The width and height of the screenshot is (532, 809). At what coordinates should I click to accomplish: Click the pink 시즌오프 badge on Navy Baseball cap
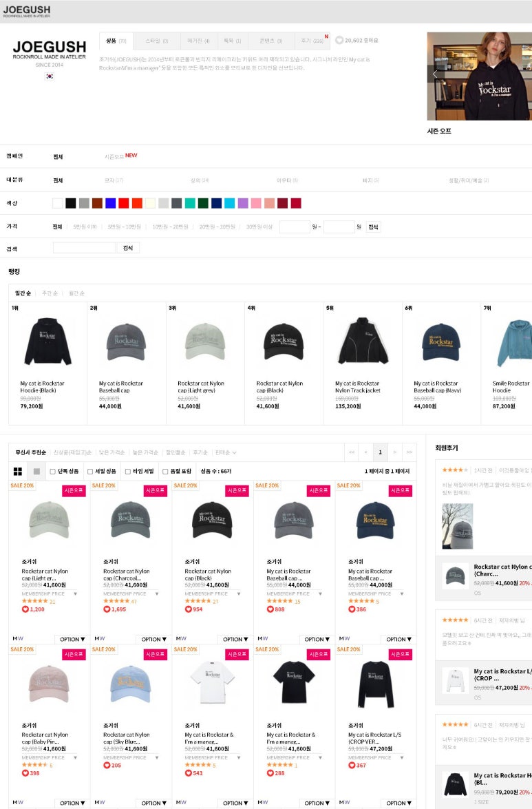pos(400,491)
